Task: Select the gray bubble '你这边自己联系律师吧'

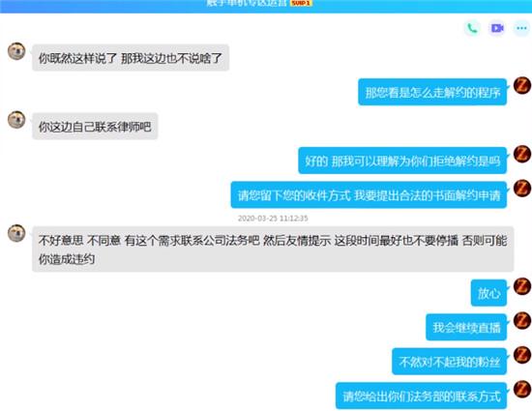Action: [x=95, y=127]
